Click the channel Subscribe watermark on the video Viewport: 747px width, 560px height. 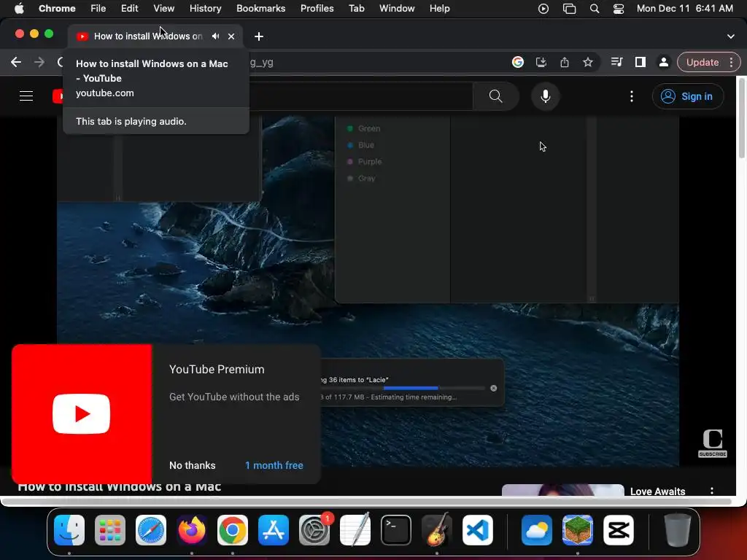click(x=712, y=443)
